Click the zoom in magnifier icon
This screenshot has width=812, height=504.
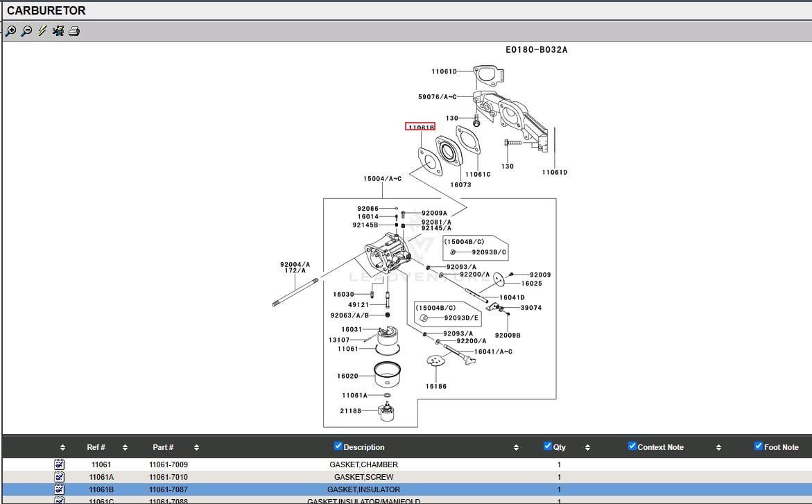tap(10, 31)
